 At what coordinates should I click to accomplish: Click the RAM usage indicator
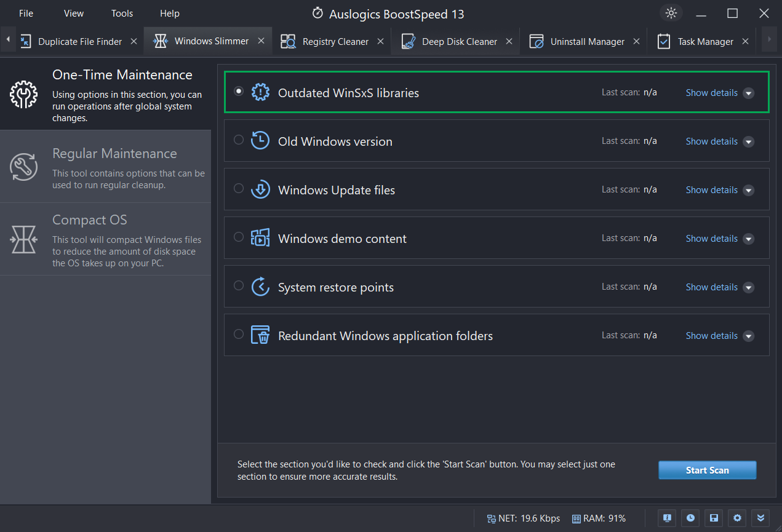599,518
